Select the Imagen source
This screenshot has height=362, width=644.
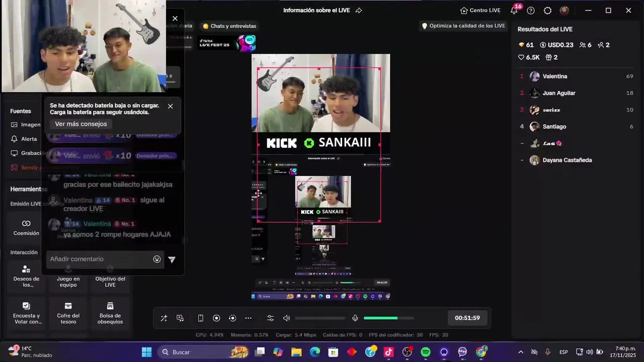point(25,125)
